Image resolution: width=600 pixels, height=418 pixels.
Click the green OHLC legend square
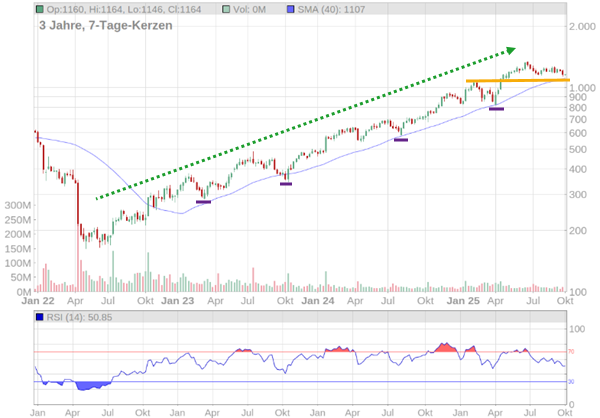pos(39,9)
